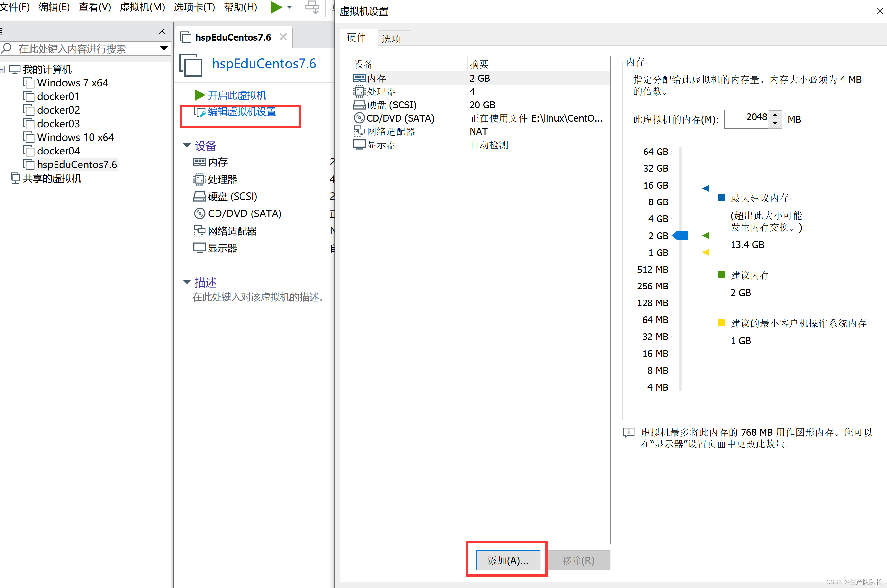
Task: Open the library search dropdown arrow
Action: coord(164,48)
